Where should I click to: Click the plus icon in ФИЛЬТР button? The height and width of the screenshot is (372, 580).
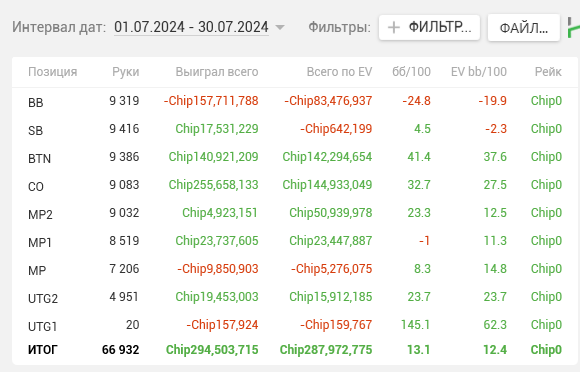(x=394, y=27)
